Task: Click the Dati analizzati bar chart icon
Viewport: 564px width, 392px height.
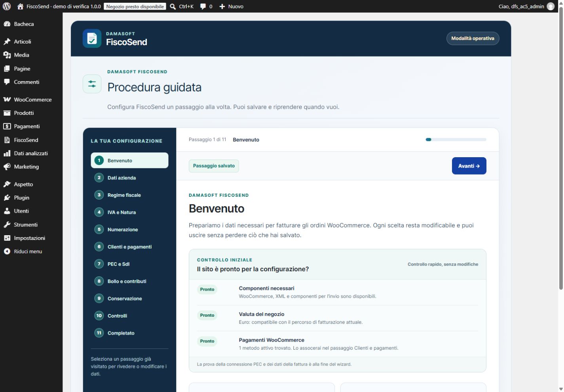Action: [x=7, y=153]
